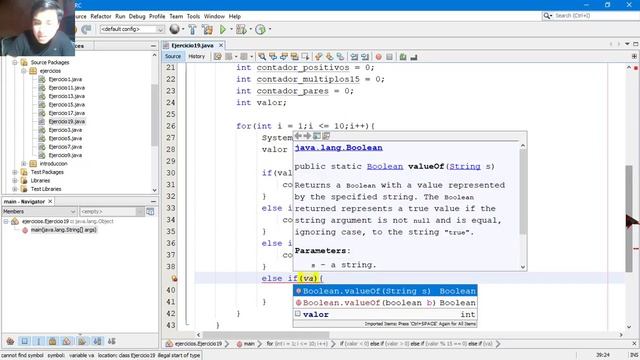Click the Profile Project clock icon
640x360 pixels.
pos(260,29)
